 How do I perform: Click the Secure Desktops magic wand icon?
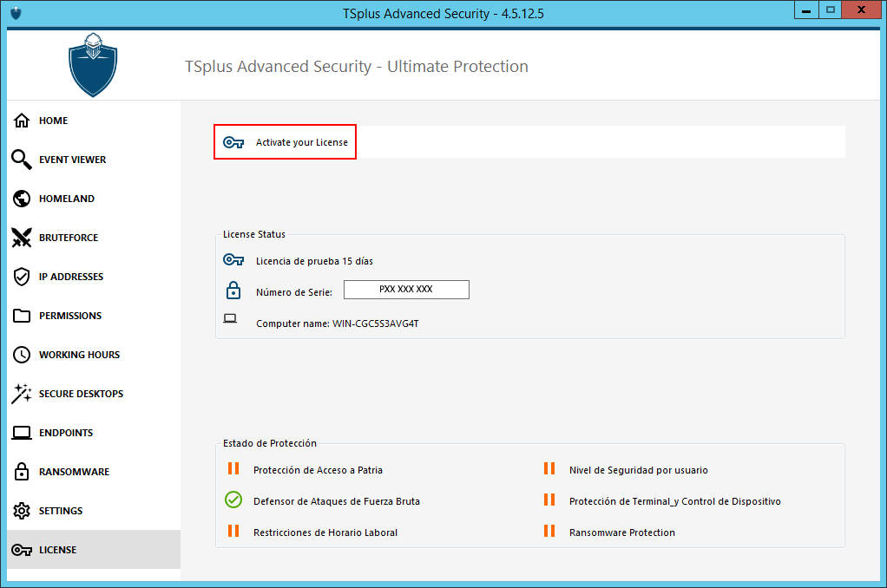22,394
